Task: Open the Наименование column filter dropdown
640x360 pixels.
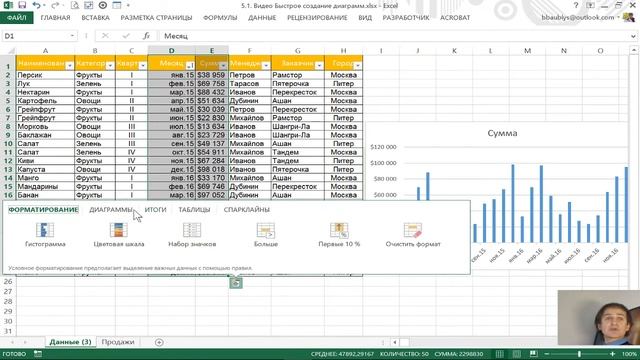Action: pyautogui.click(x=69, y=65)
